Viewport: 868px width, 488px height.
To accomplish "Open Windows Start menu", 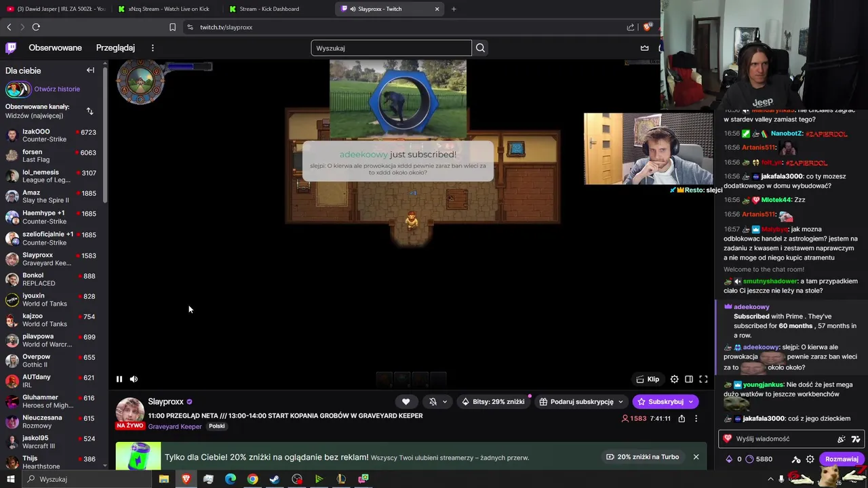I will (11, 479).
